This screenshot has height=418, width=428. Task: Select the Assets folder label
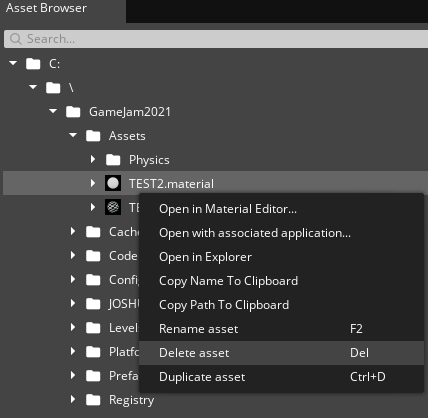pyautogui.click(x=127, y=136)
